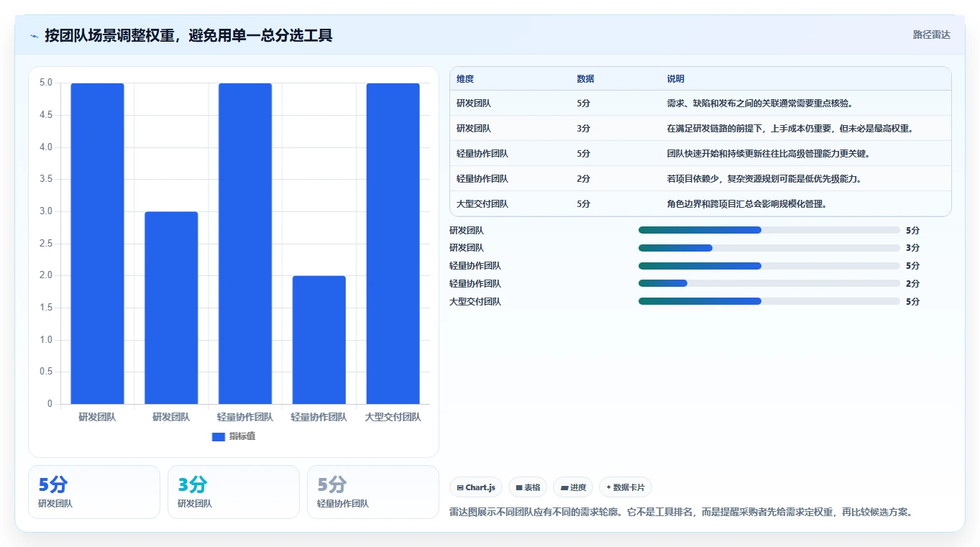Click the footer note starting 雷达图展示不同团队
Viewport: 980px width, 547px height.
pos(681,512)
